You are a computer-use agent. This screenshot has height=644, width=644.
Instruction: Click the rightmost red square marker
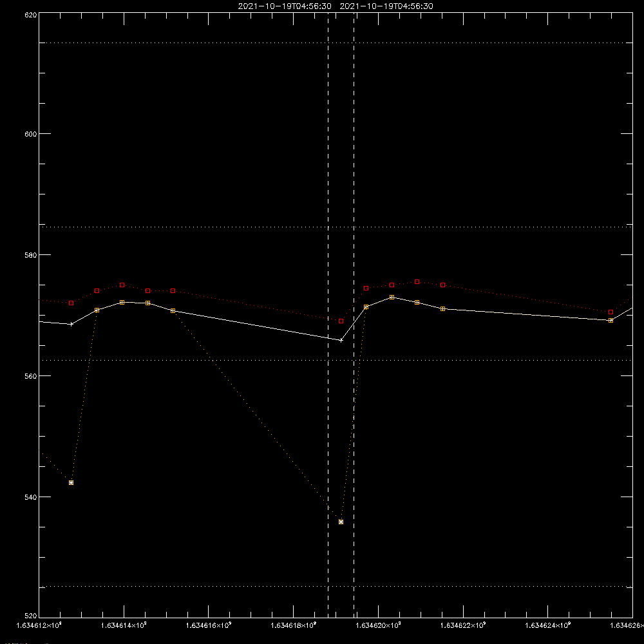(611, 312)
